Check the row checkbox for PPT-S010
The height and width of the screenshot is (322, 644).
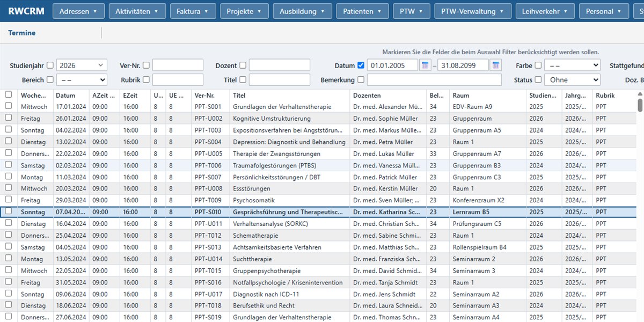pos(8,211)
